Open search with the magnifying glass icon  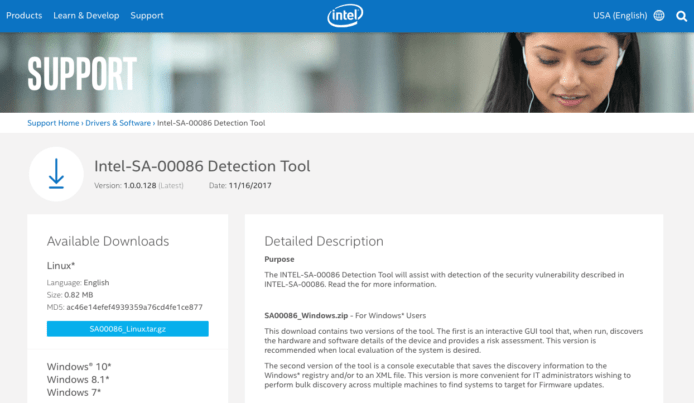681,16
